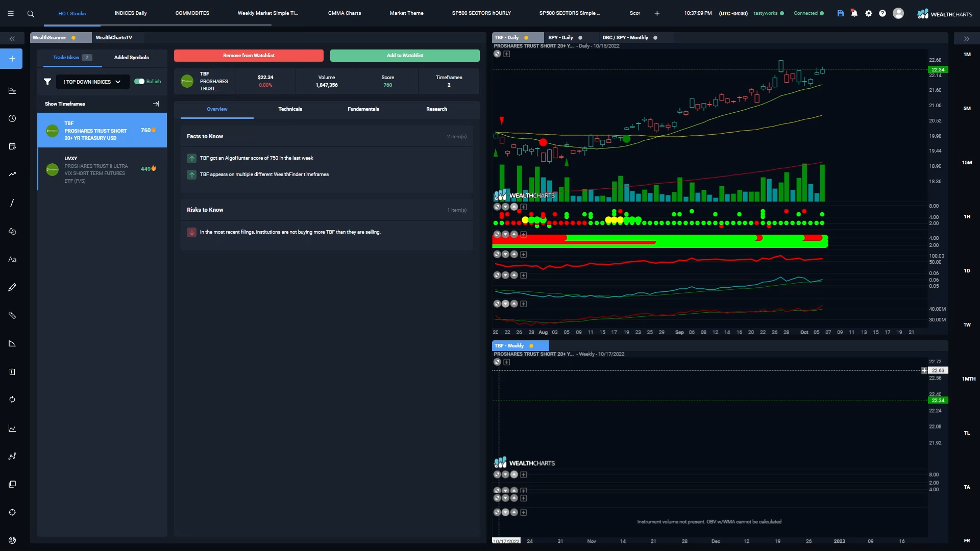Click the 22.63 crosshair price marker plus
This screenshot has height=551, width=980.
coord(924,370)
